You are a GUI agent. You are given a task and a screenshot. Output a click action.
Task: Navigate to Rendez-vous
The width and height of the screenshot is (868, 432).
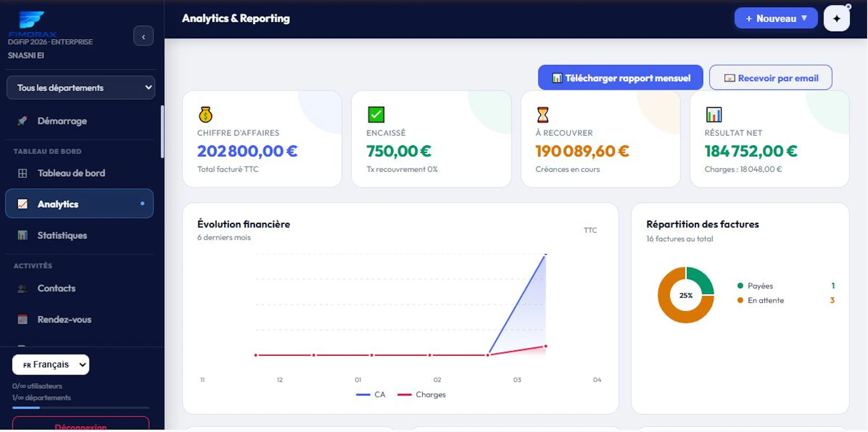point(79,320)
